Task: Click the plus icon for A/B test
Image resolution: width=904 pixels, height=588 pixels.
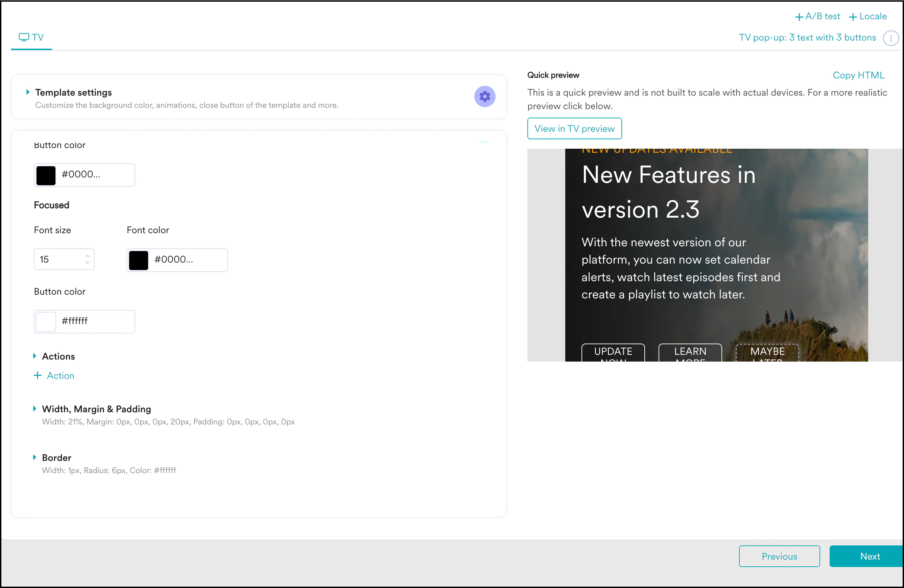Action: click(799, 17)
